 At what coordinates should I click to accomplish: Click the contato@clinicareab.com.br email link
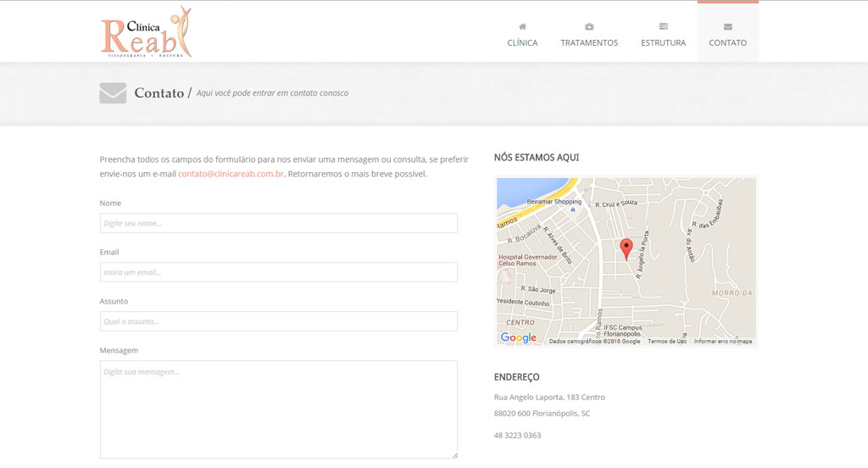click(x=231, y=174)
